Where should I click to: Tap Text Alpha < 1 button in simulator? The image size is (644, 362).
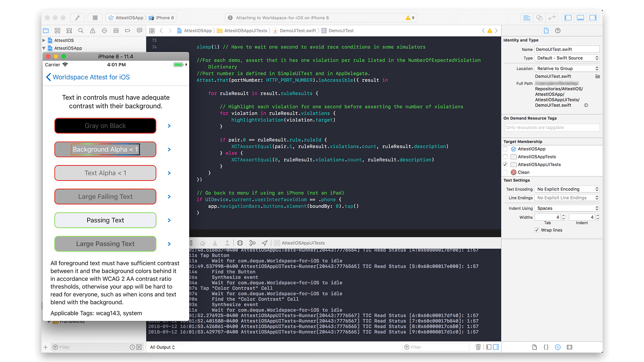[x=105, y=173]
